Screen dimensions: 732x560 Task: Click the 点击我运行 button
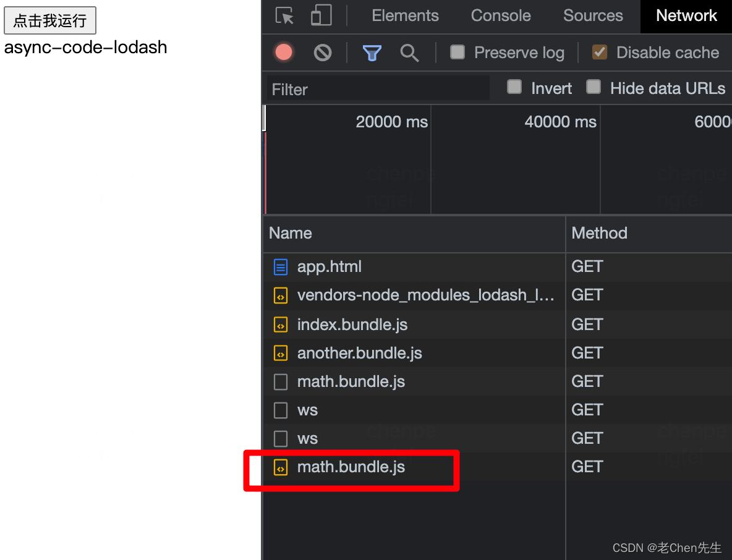[x=50, y=20]
